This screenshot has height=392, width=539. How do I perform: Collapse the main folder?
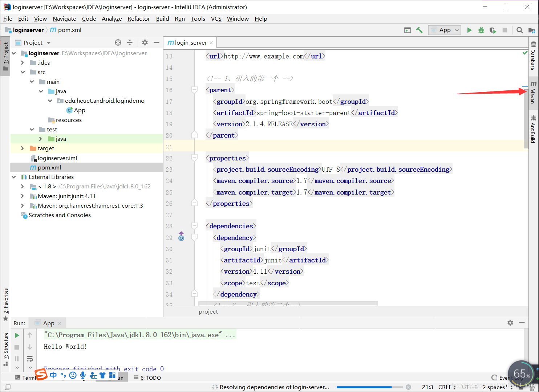point(32,82)
